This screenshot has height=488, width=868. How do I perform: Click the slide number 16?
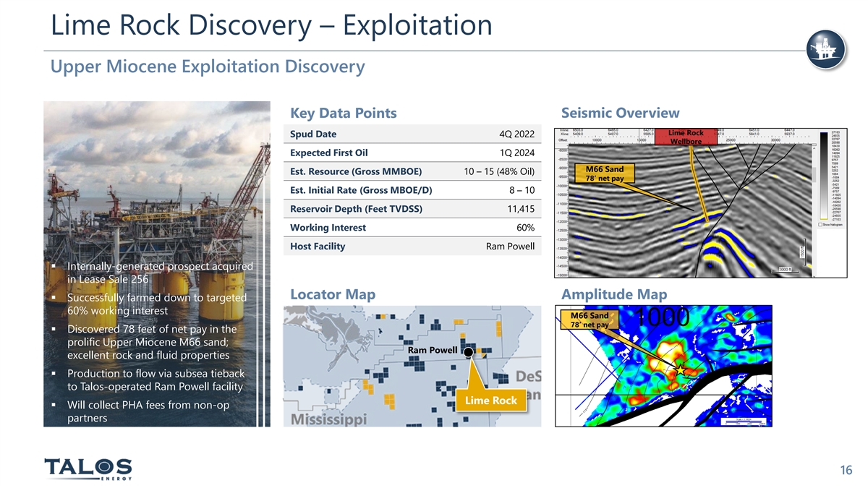[x=845, y=471]
